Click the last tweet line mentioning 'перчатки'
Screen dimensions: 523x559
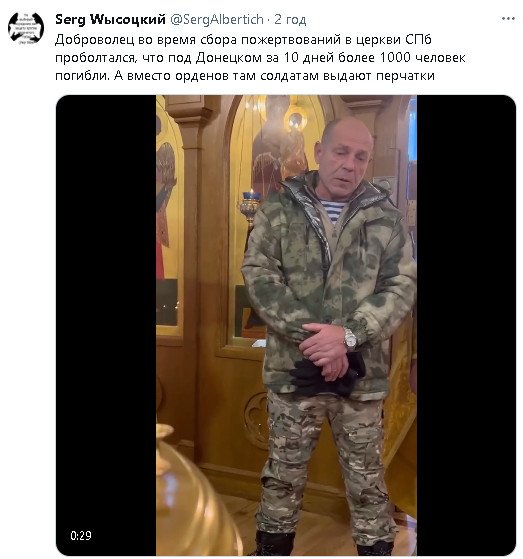coord(245,76)
